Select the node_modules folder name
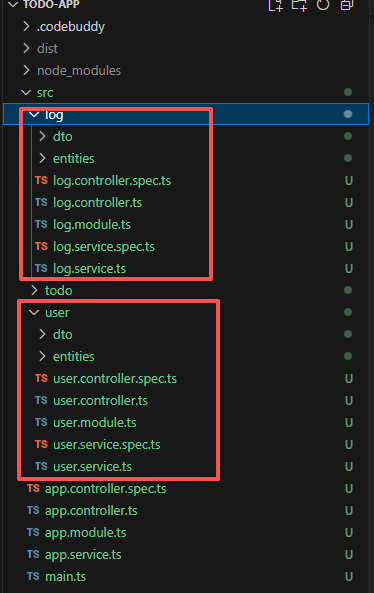The width and height of the screenshot is (374, 593). point(79,71)
